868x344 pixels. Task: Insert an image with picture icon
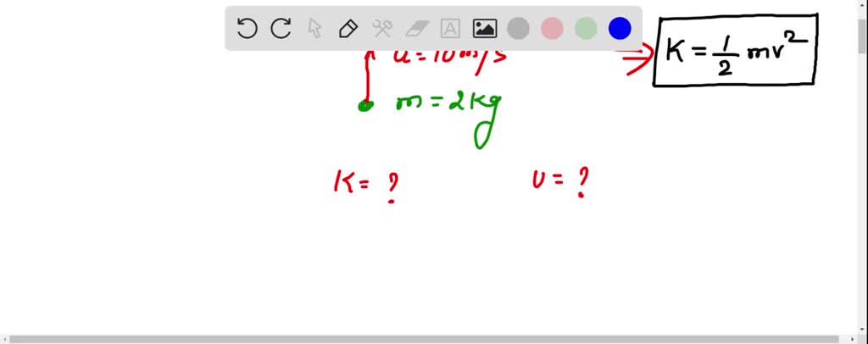click(x=484, y=28)
